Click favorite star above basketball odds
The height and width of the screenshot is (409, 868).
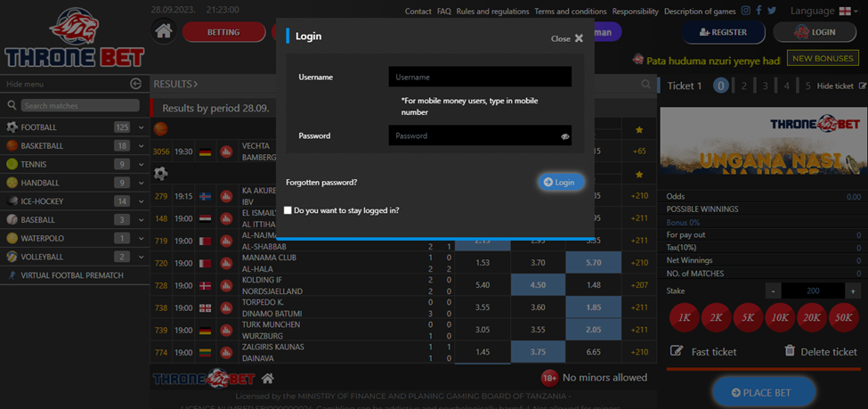tap(639, 130)
